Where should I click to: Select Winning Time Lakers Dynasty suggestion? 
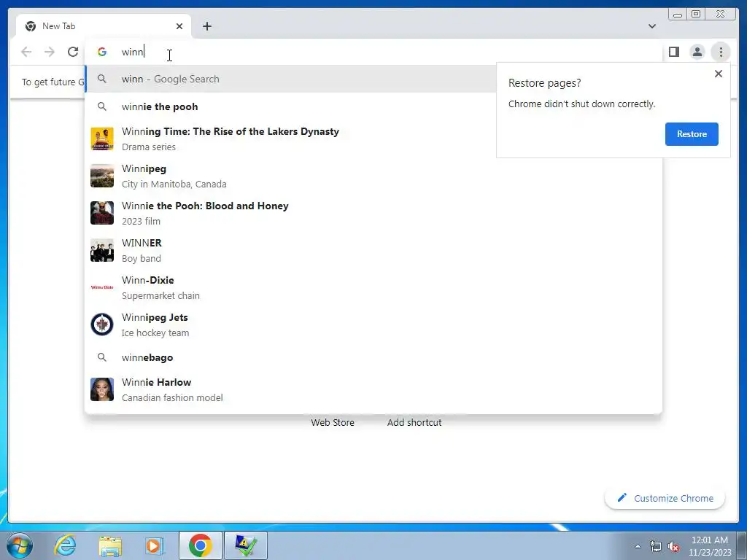(x=373, y=139)
